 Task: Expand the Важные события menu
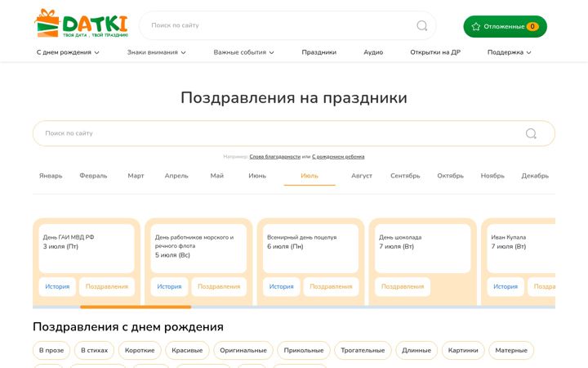click(243, 52)
